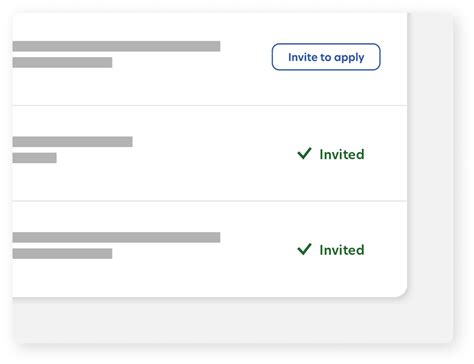Click the checkmark icon in the bottom row
Image resolution: width=474 pixels, height=364 pixels.
click(304, 249)
